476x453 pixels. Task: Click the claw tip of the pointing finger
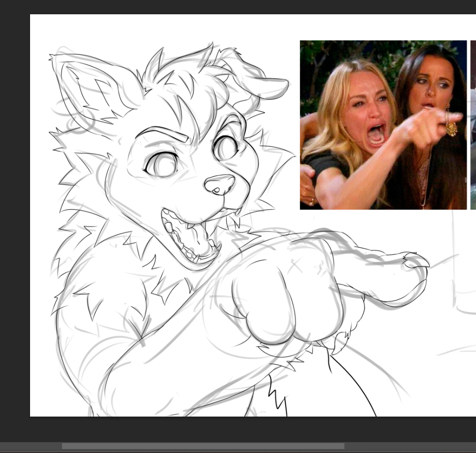(x=415, y=260)
